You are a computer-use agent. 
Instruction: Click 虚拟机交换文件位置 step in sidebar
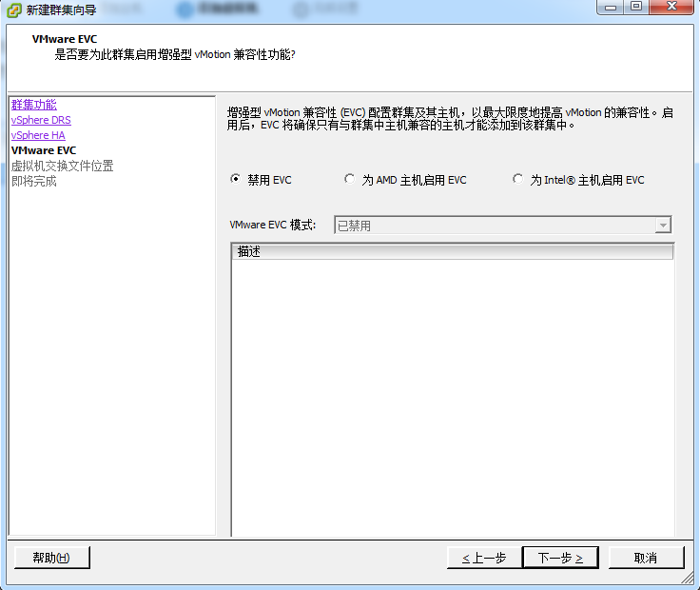pyautogui.click(x=63, y=166)
